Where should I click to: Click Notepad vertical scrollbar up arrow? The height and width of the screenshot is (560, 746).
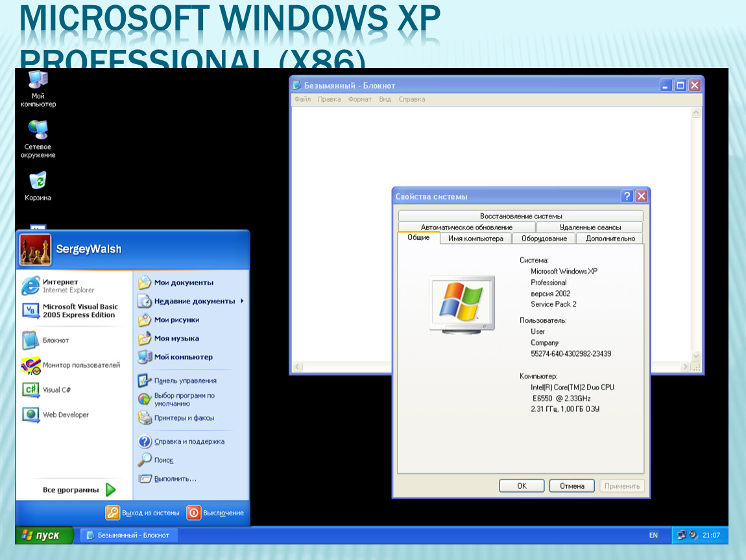pyautogui.click(x=696, y=112)
